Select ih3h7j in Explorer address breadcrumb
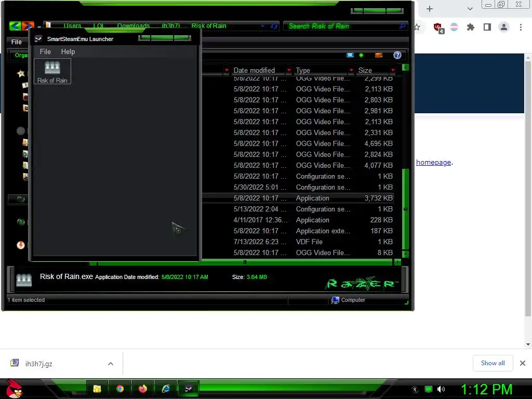Image resolution: width=532 pixels, height=399 pixels. point(170,26)
